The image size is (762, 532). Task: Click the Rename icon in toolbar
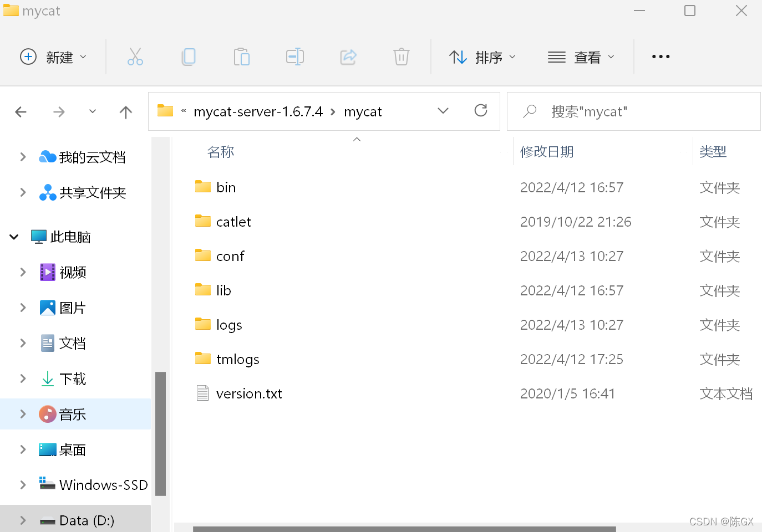point(294,57)
